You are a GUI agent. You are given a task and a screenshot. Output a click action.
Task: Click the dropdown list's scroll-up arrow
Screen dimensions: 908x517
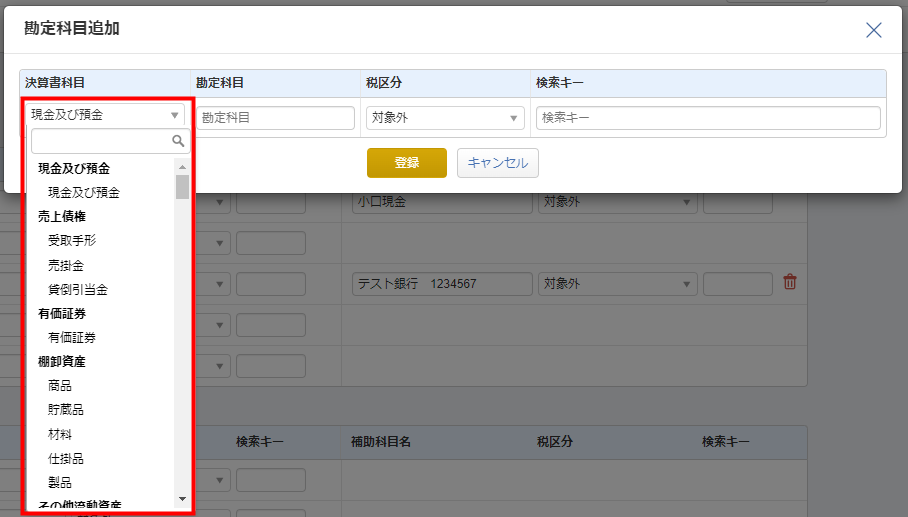(182, 167)
